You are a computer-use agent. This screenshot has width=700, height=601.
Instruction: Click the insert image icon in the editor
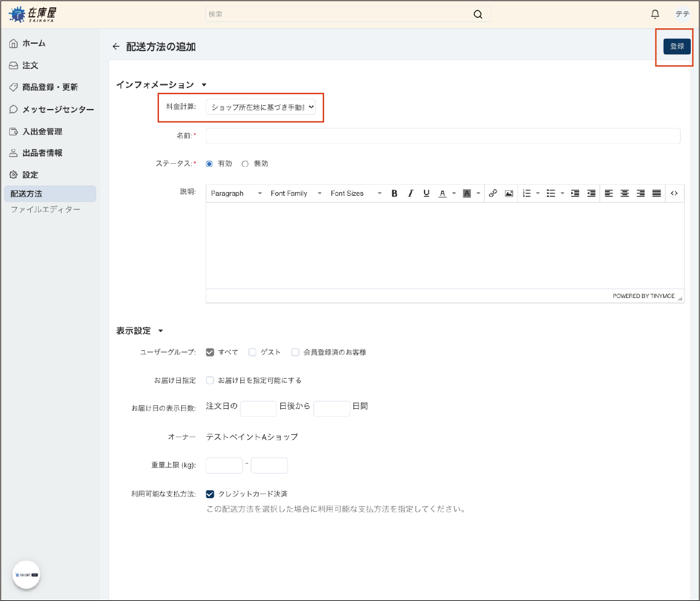pos(509,193)
